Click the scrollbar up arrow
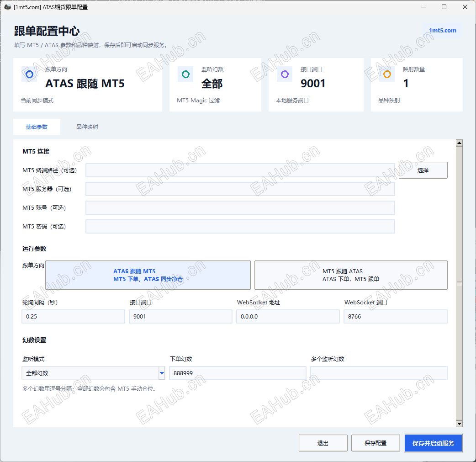 pyautogui.click(x=459, y=143)
